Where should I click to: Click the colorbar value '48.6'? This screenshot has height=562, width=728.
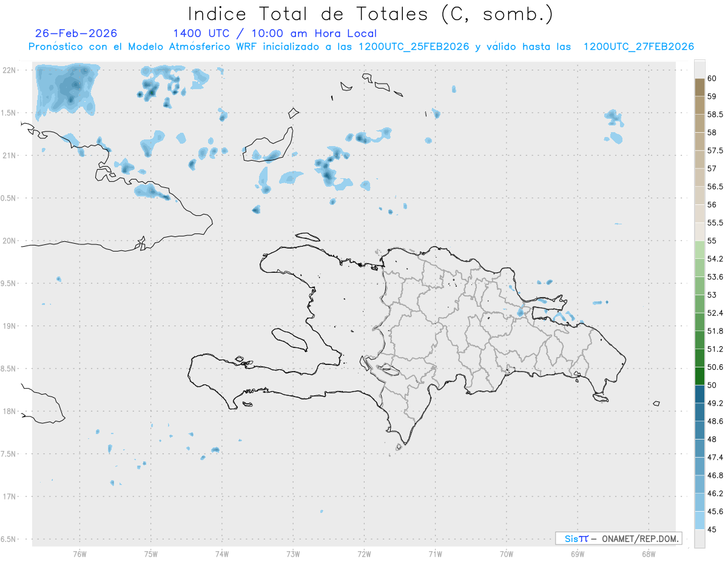[715, 421]
